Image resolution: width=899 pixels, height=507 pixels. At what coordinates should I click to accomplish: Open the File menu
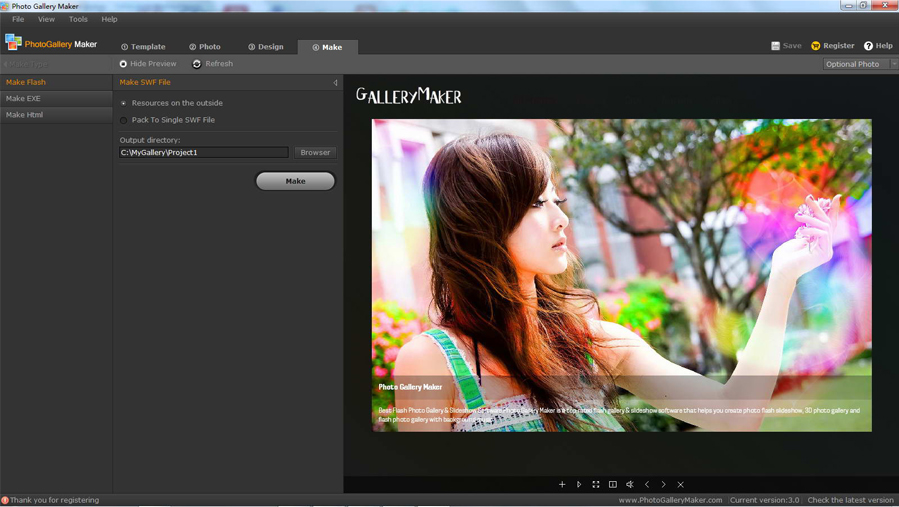pos(18,19)
